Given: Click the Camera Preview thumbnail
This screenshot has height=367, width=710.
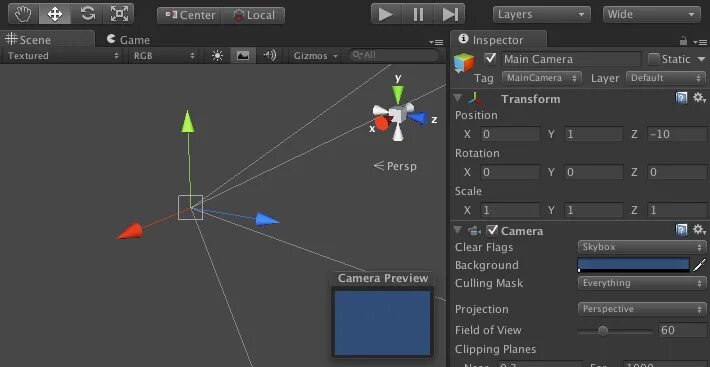Looking at the screenshot, I should click(383, 323).
